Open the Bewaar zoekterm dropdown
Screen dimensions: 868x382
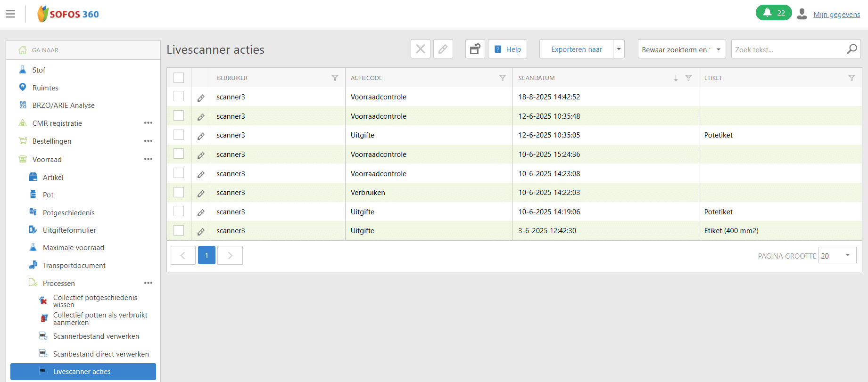pyautogui.click(x=681, y=49)
